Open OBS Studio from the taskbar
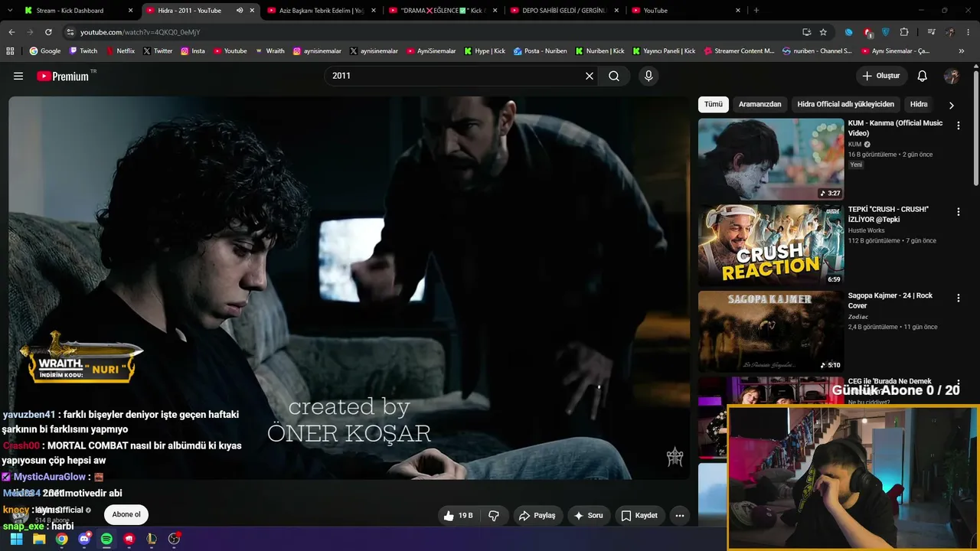 [174, 539]
